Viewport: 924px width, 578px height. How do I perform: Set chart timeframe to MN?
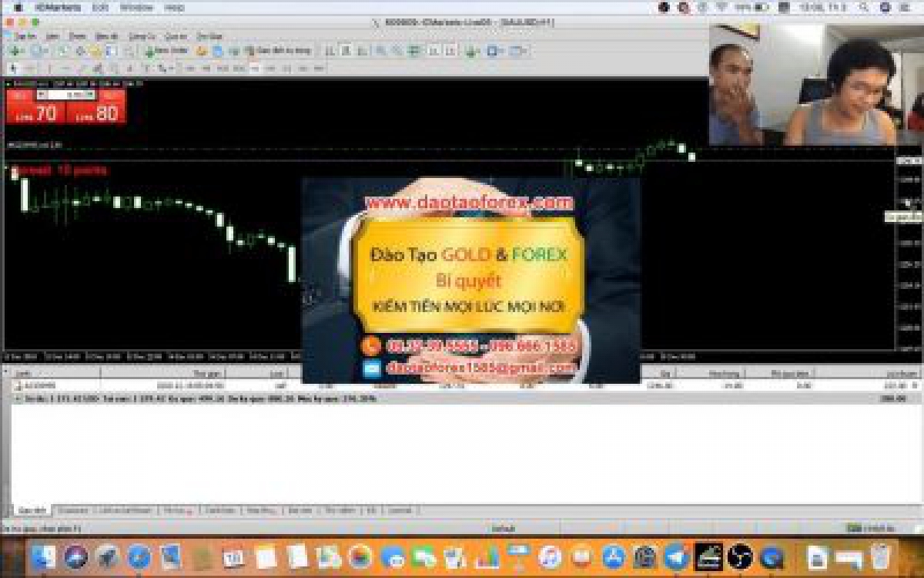click(320, 68)
